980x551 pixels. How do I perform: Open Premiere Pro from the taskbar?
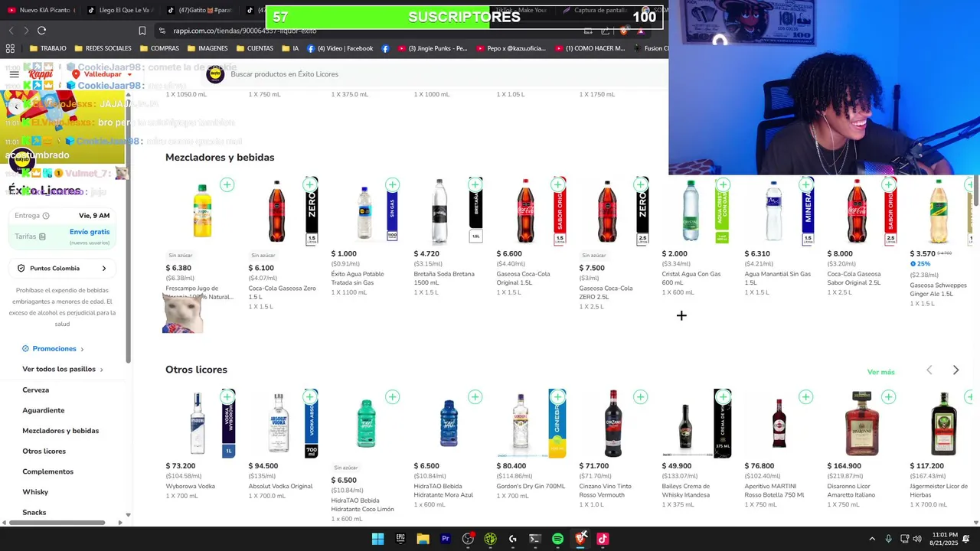coord(445,539)
